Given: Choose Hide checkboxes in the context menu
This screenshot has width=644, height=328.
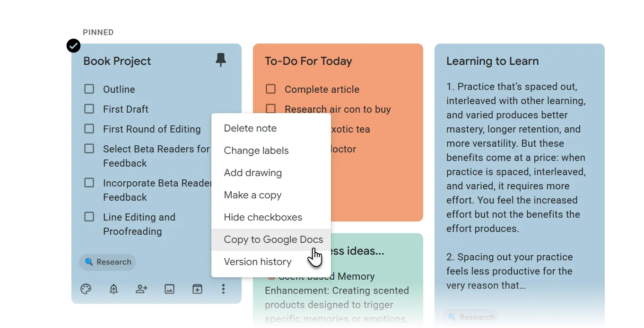Looking at the screenshot, I should [263, 217].
